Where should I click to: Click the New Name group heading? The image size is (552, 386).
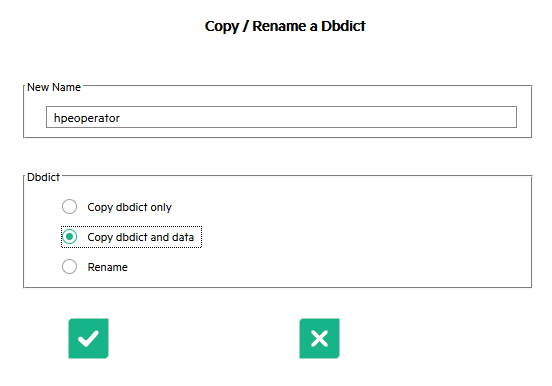pos(54,87)
